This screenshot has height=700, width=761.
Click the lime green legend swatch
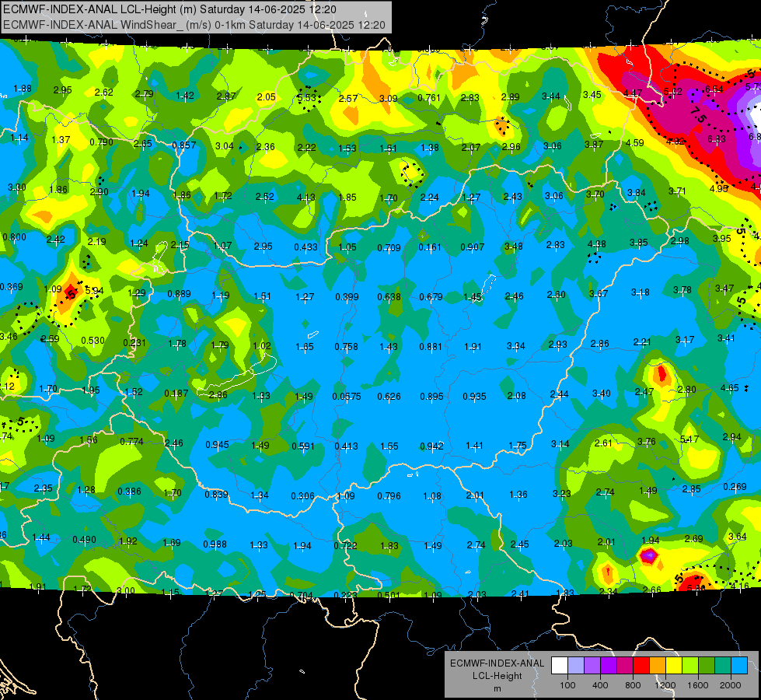(x=690, y=666)
